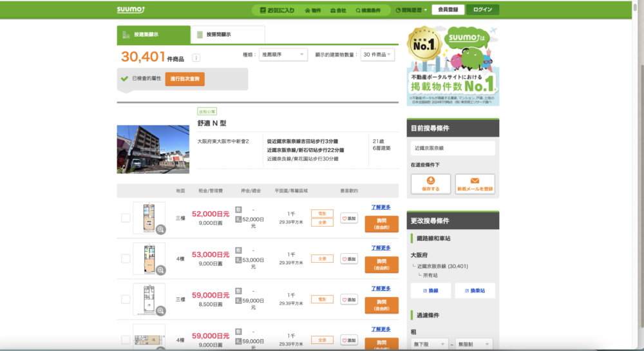Click the info icon beside result count
The height and width of the screenshot is (351, 644).
tap(196, 58)
